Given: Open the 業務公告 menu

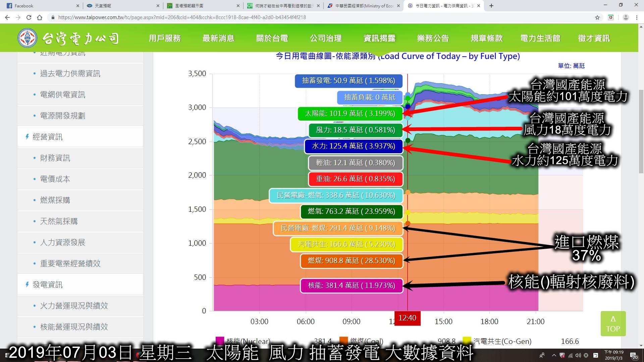Looking at the screenshot, I should [x=433, y=38].
